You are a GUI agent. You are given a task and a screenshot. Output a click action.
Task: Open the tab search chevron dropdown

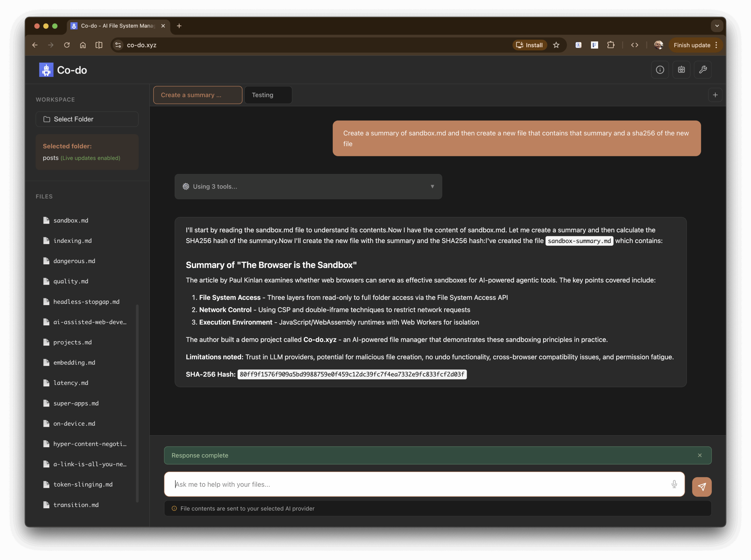click(716, 26)
